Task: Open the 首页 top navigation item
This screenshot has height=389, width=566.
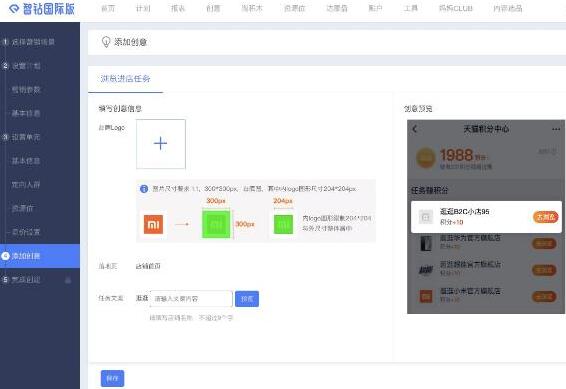Action: pyautogui.click(x=108, y=8)
